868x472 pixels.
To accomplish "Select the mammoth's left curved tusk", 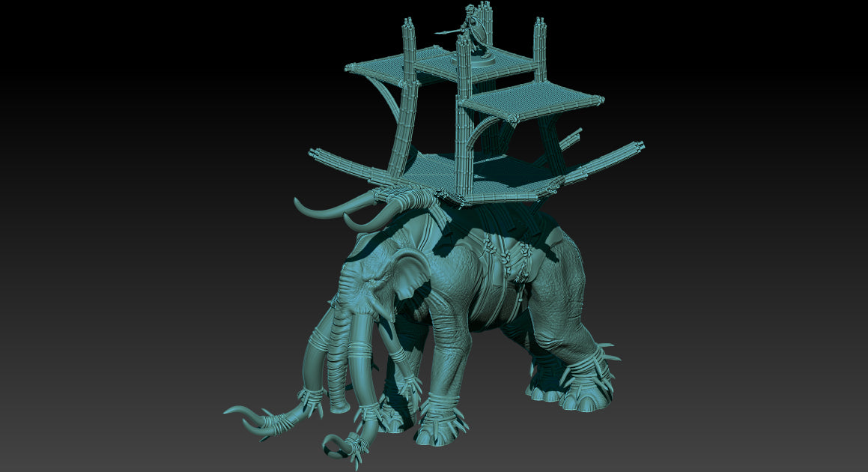I will click(x=322, y=214).
